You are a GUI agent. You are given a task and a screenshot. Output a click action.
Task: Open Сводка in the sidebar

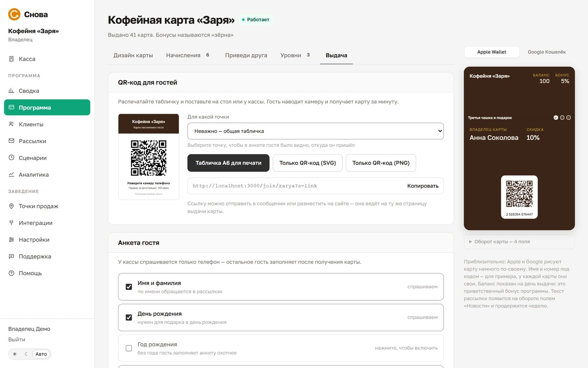47,91
